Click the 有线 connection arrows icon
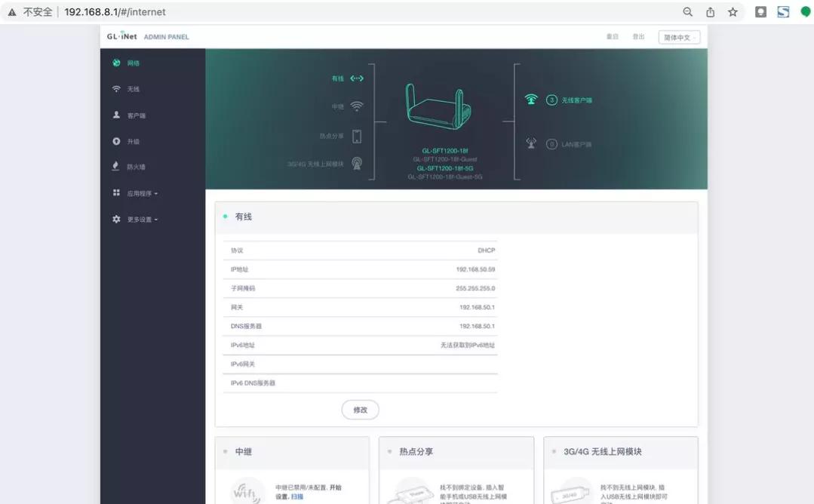This screenshot has height=504, width=814. [x=355, y=78]
